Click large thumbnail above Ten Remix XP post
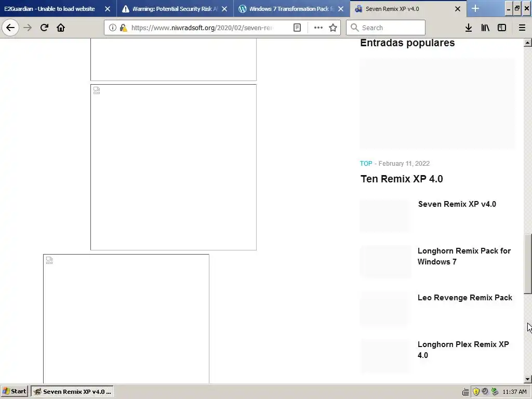Viewport: 532px width, 399px height. tap(437, 104)
